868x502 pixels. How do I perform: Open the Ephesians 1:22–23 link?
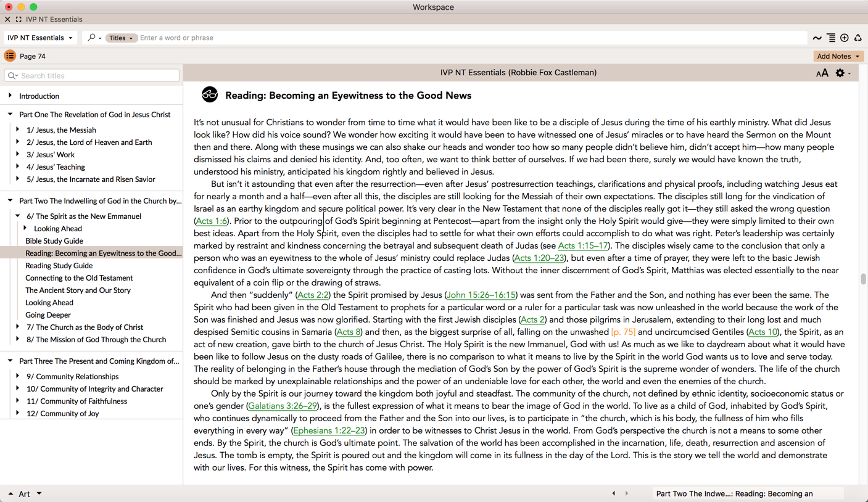329,430
